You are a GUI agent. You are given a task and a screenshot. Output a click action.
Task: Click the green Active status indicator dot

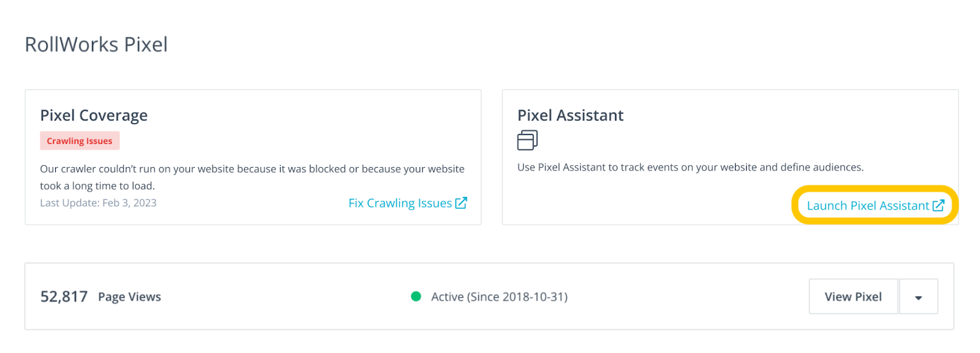pos(417,296)
